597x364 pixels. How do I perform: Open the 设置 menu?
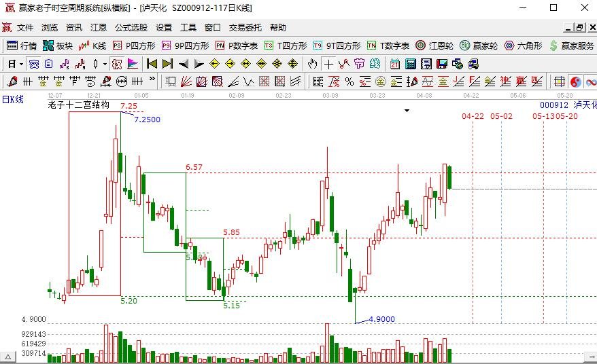click(164, 28)
